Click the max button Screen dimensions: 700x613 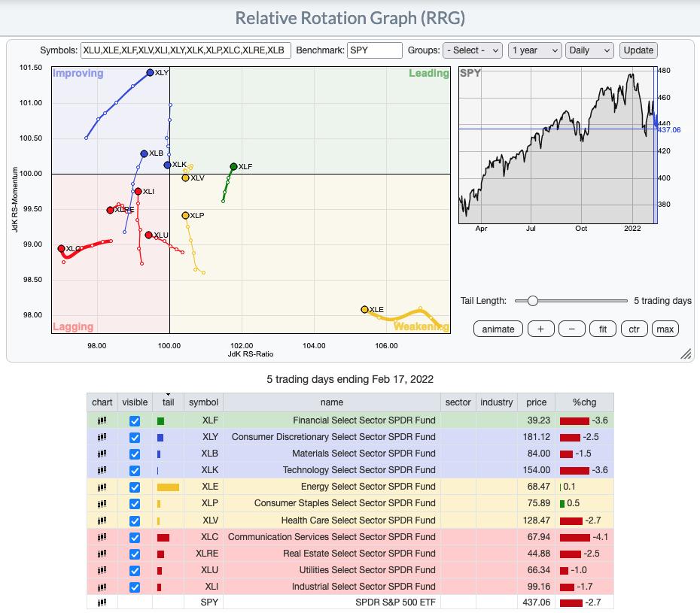coord(665,329)
